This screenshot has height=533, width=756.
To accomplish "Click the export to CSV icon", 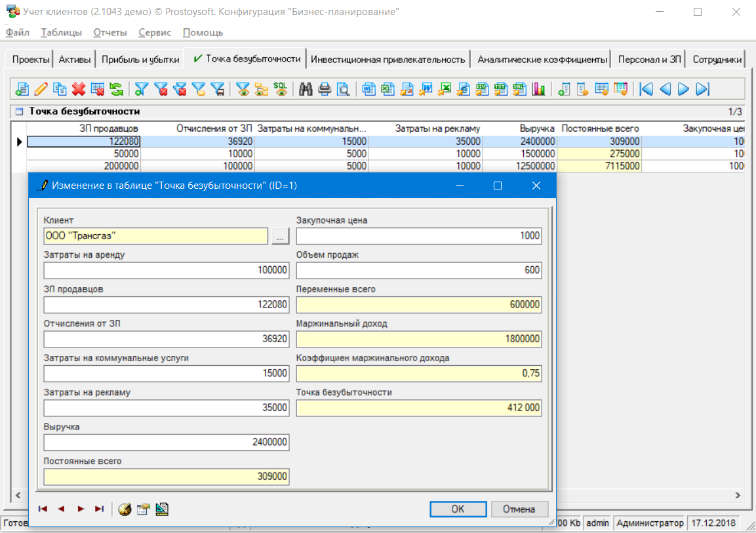I will tap(482, 89).
